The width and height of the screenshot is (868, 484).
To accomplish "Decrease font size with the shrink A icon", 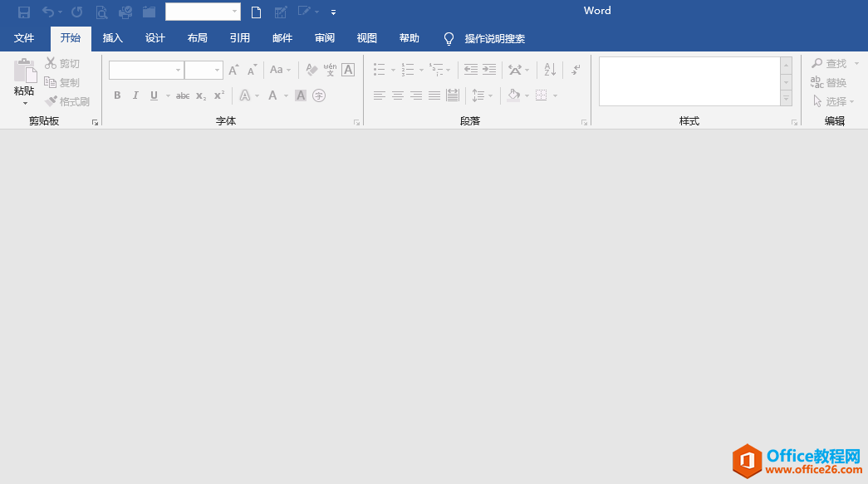I will click(x=252, y=70).
